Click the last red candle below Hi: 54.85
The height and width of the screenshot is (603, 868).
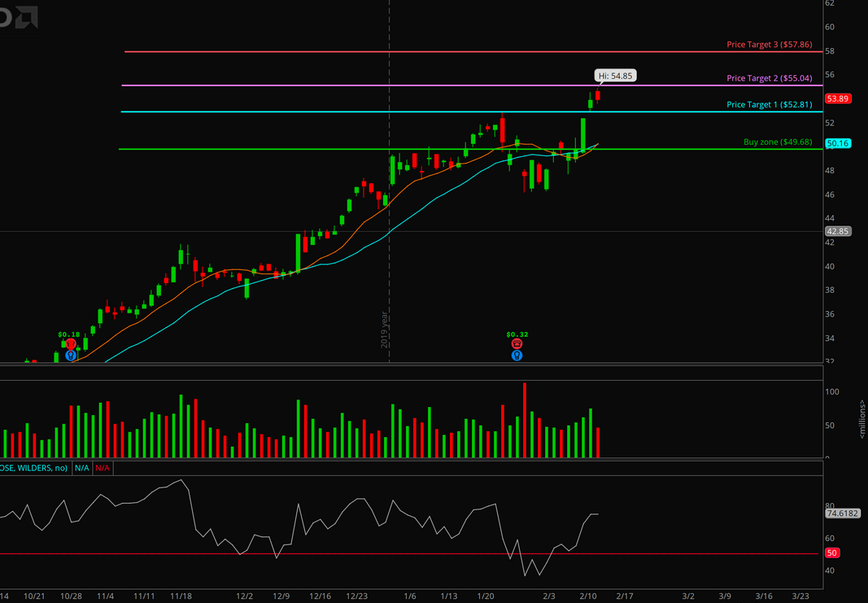click(x=598, y=96)
